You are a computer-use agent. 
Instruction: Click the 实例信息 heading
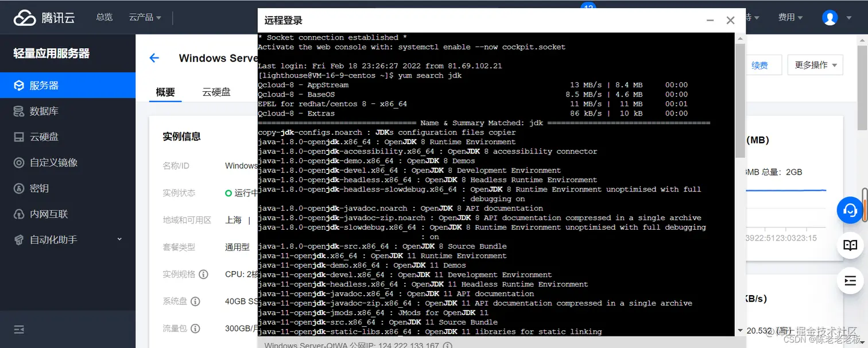pyautogui.click(x=181, y=137)
